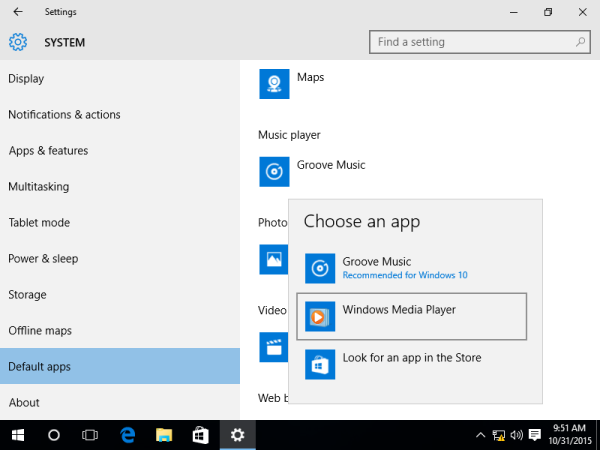Click the System gear icon
This screenshot has width=600, height=450.
click(x=18, y=42)
